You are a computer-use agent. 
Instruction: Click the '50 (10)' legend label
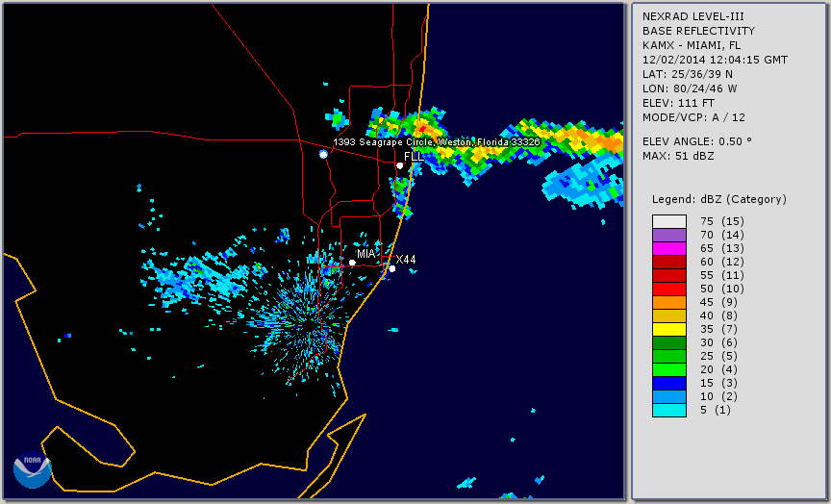[x=721, y=289]
